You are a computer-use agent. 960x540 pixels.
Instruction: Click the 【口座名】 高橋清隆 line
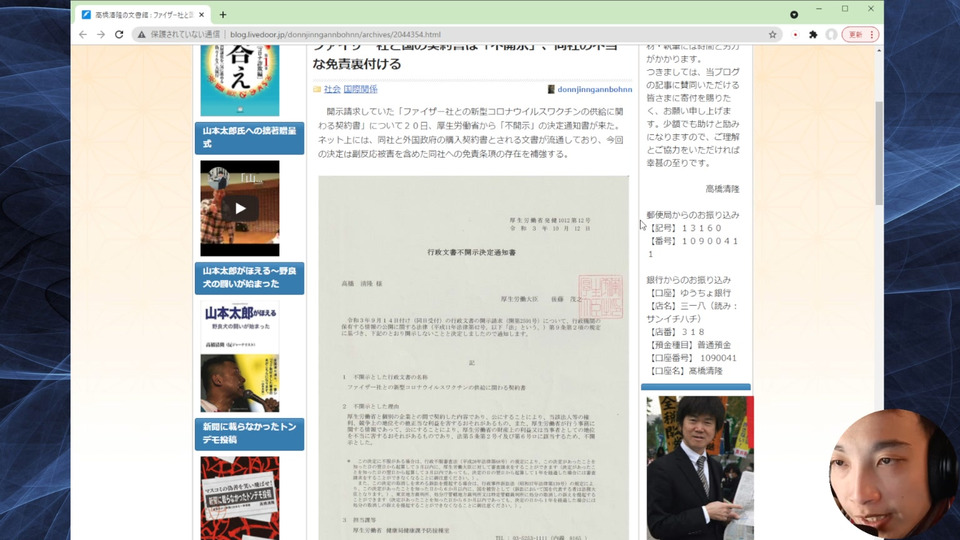[x=684, y=371]
